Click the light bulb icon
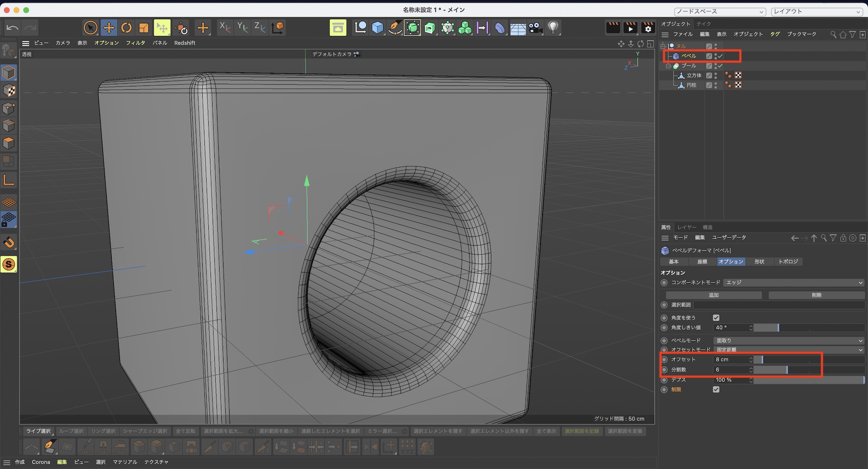The width and height of the screenshot is (868, 469). (x=553, y=28)
